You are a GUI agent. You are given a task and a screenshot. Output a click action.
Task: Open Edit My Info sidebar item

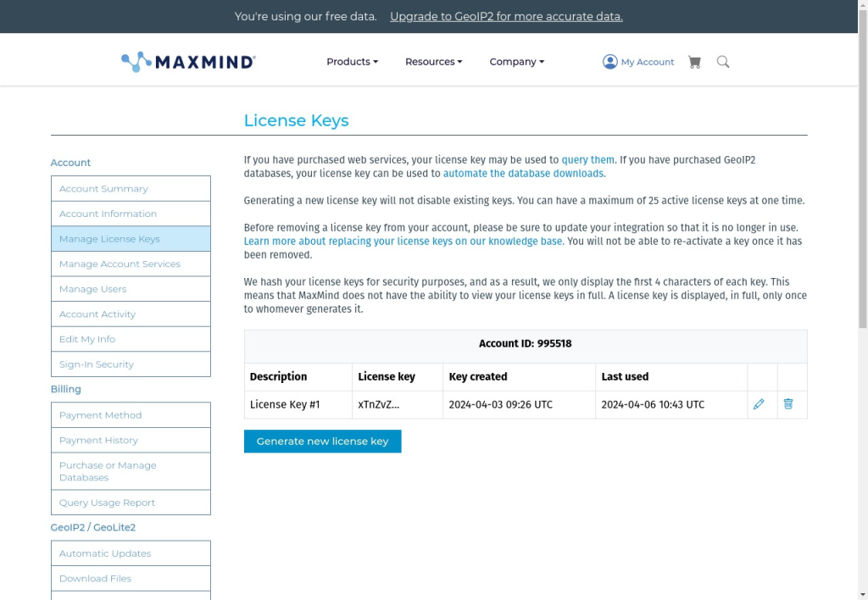(131, 339)
